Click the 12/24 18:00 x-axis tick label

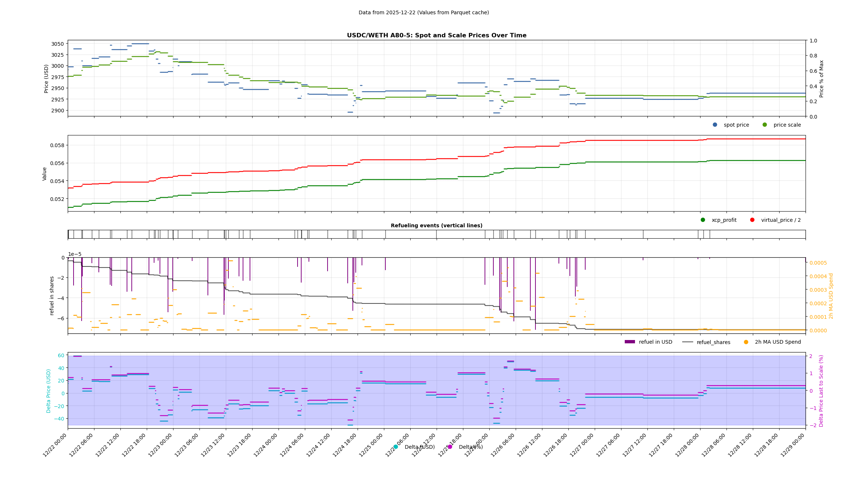click(345, 445)
